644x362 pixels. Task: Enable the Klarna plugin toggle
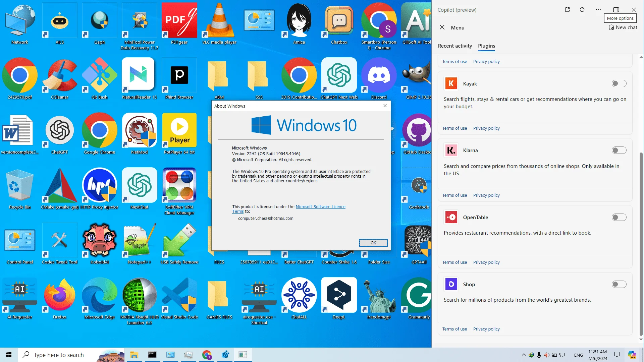click(x=619, y=150)
